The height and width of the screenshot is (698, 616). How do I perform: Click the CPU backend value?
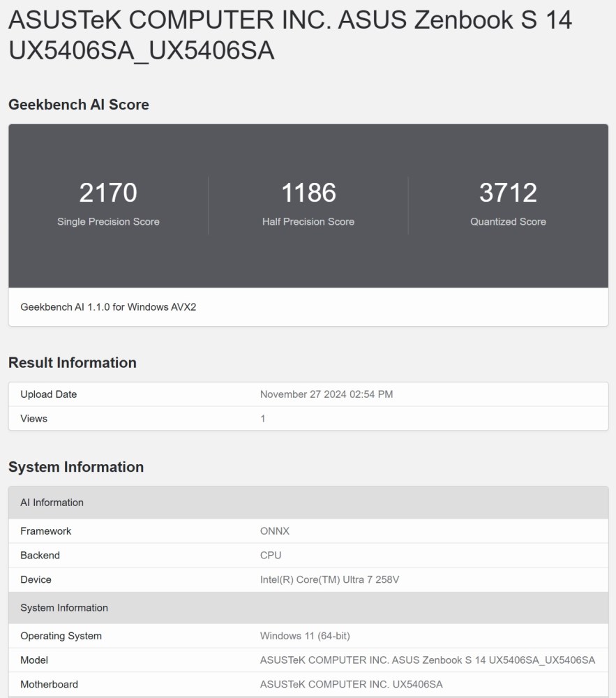pos(271,556)
